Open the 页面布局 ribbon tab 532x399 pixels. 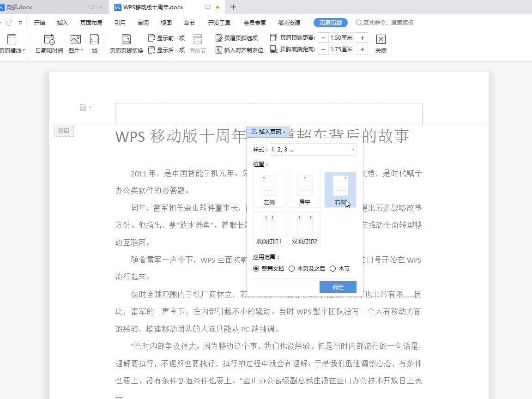tap(91, 23)
